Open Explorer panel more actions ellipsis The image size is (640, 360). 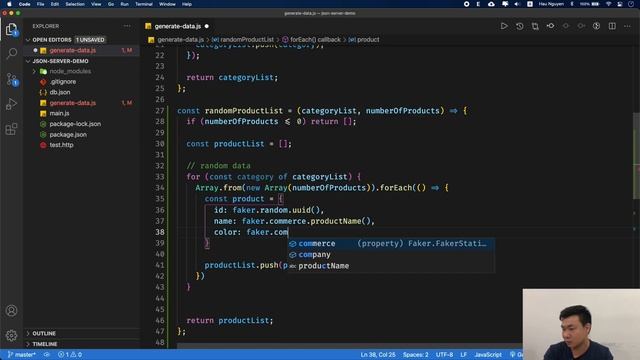(127, 26)
